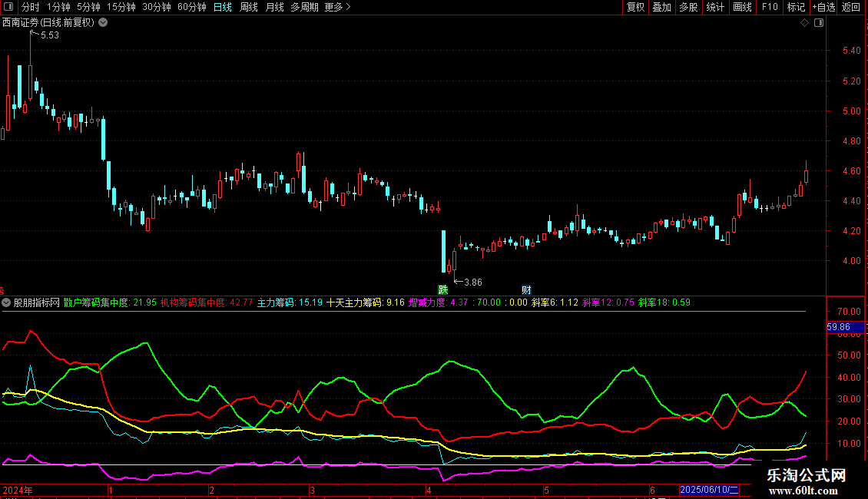Screen dimensions: 868x499
Task: Click the 3.86 low price label
Action: coord(472,283)
